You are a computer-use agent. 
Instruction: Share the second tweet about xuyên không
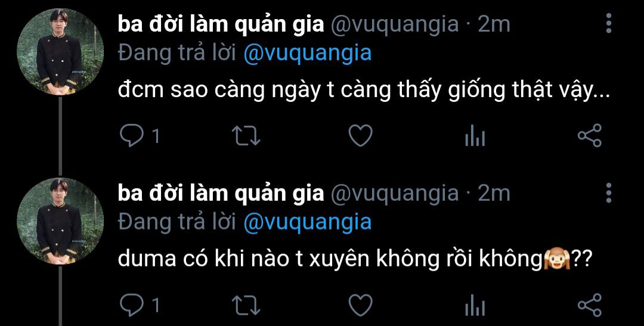[590, 305]
